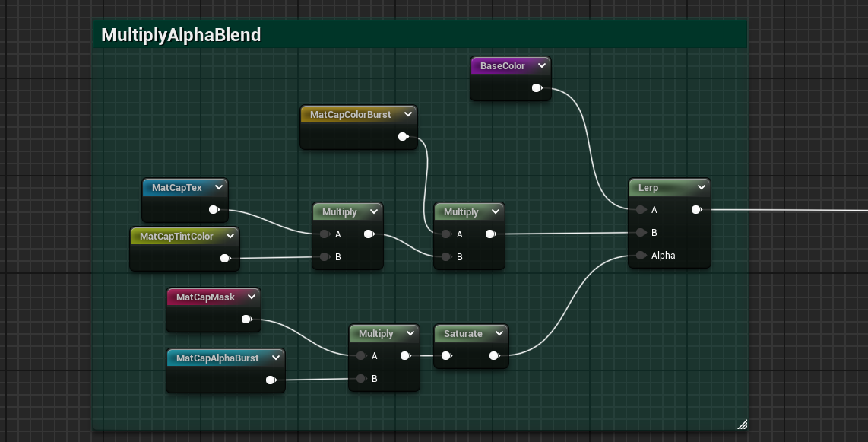
Task: Click the MatCapTintColor output pin
Action: [x=225, y=259]
